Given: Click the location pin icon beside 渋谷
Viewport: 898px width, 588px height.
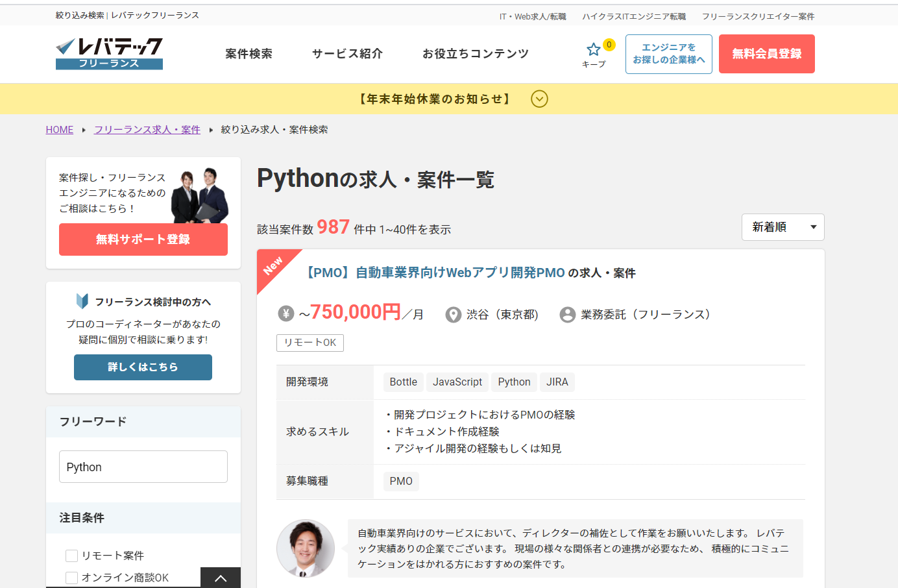Looking at the screenshot, I should tap(453, 315).
